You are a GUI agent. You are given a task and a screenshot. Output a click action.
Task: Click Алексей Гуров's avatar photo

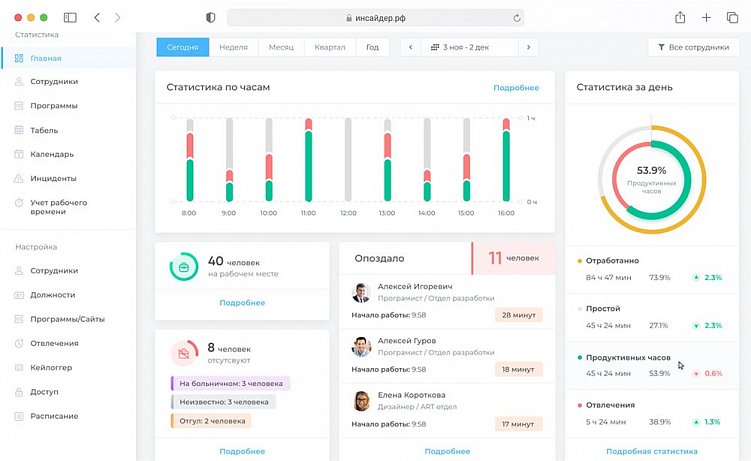(x=362, y=347)
